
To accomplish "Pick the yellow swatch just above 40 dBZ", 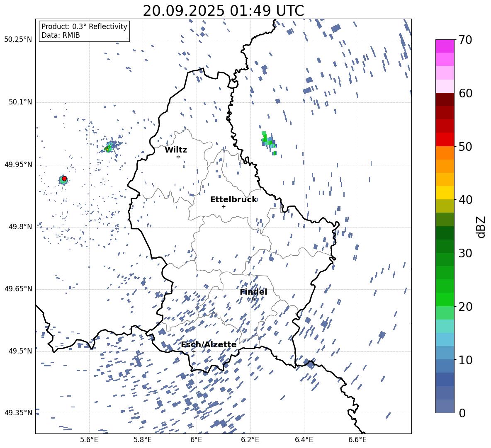I will (x=445, y=193).
